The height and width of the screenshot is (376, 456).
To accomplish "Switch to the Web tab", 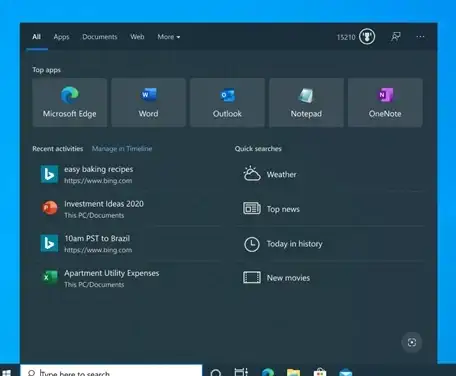I will [137, 37].
